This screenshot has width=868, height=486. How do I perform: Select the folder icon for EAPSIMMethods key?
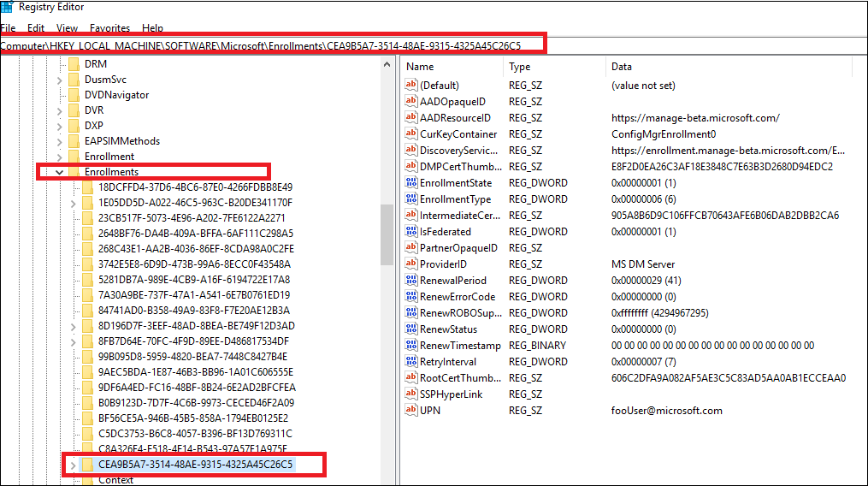tap(73, 141)
